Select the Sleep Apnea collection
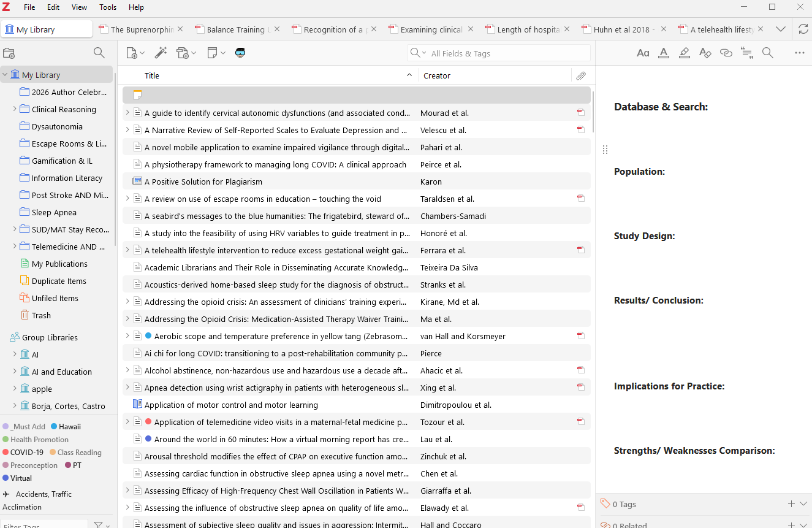812x528 pixels. click(54, 212)
